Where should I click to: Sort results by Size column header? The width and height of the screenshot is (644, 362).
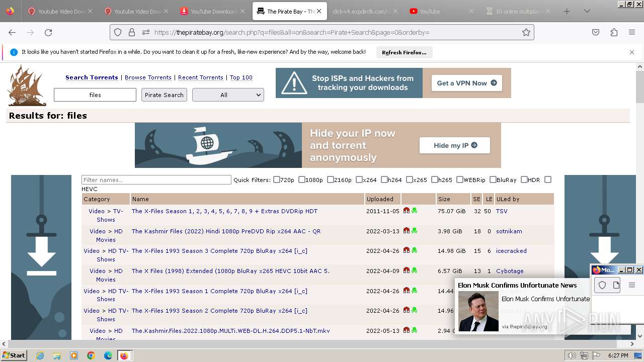pos(444,199)
